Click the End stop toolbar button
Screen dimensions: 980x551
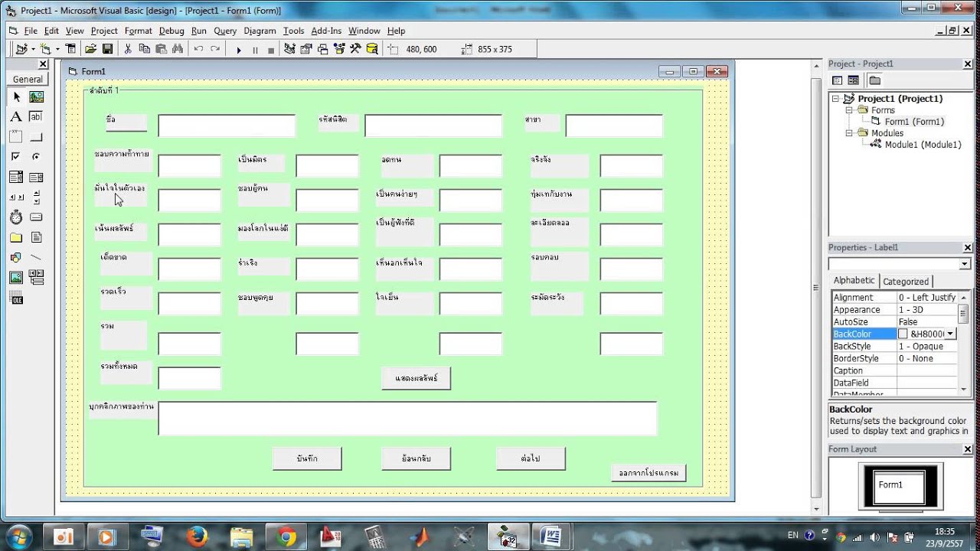coord(271,50)
